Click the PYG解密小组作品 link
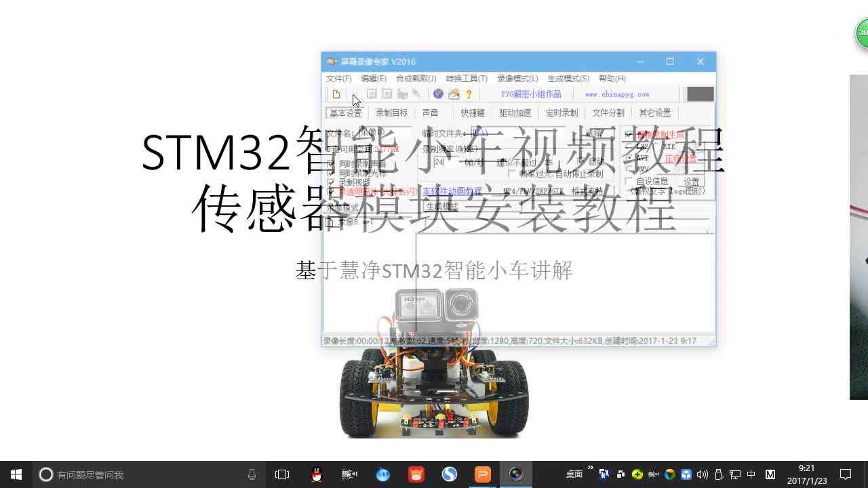Screen dimensions: 868x488 point(532,94)
